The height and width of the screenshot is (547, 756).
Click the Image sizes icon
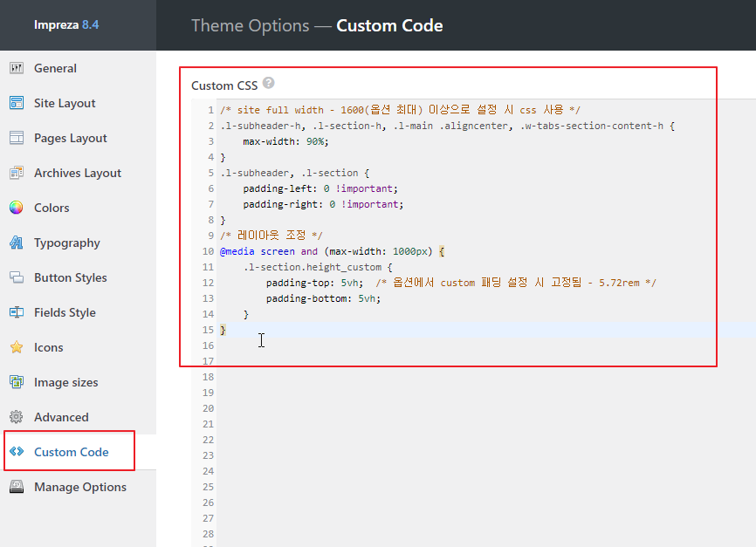pyautogui.click(x=17, y=382)
